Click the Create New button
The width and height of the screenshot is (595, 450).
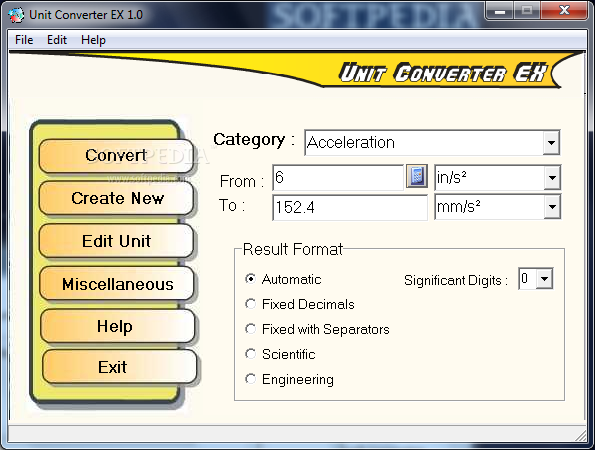(x=116, y=198)
